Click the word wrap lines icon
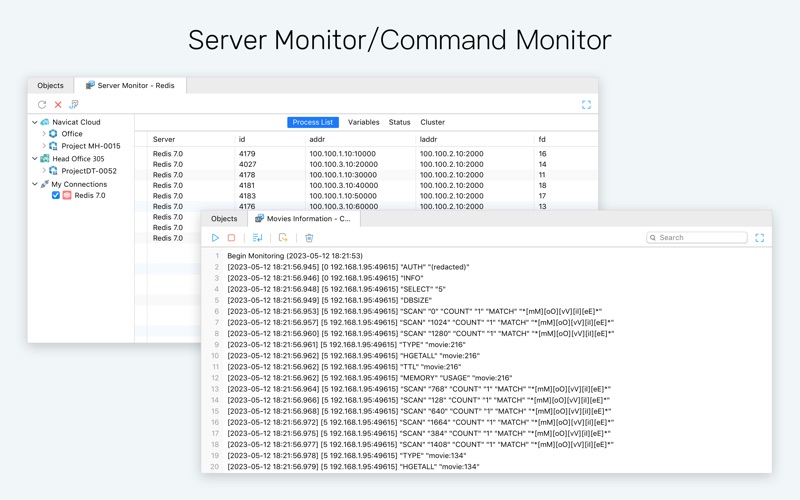Image resolution: width=800 pixels, height=500 pixels. point(257,238)
